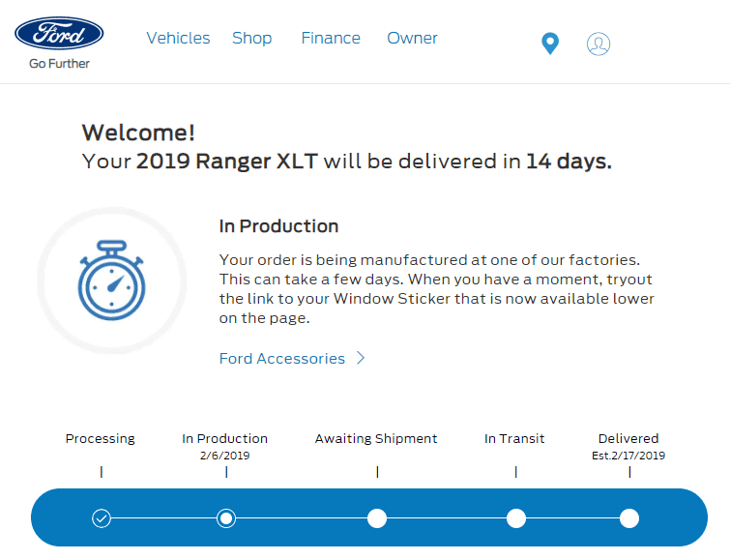This screenshot has height=560, width=730.
Task: Click the 2019 Ranger XLT vehicle name
Action: pos(226,162)
